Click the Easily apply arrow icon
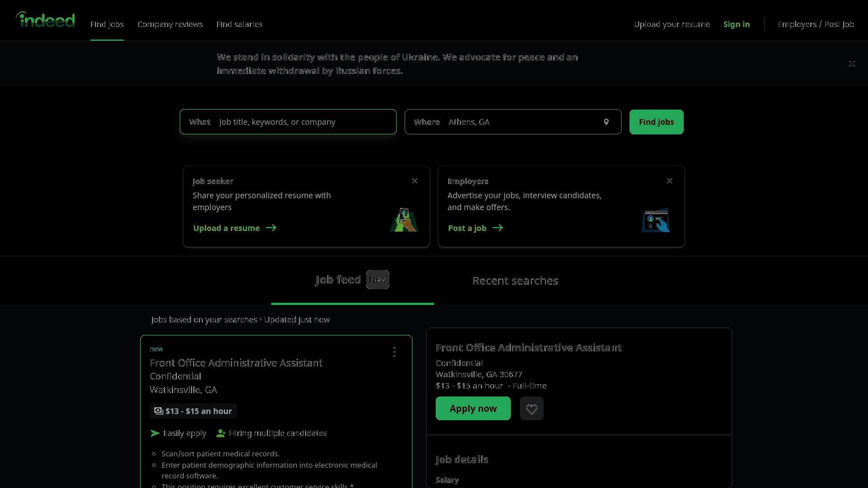This screenshot has height=488, width=868. tap(155, 433)
